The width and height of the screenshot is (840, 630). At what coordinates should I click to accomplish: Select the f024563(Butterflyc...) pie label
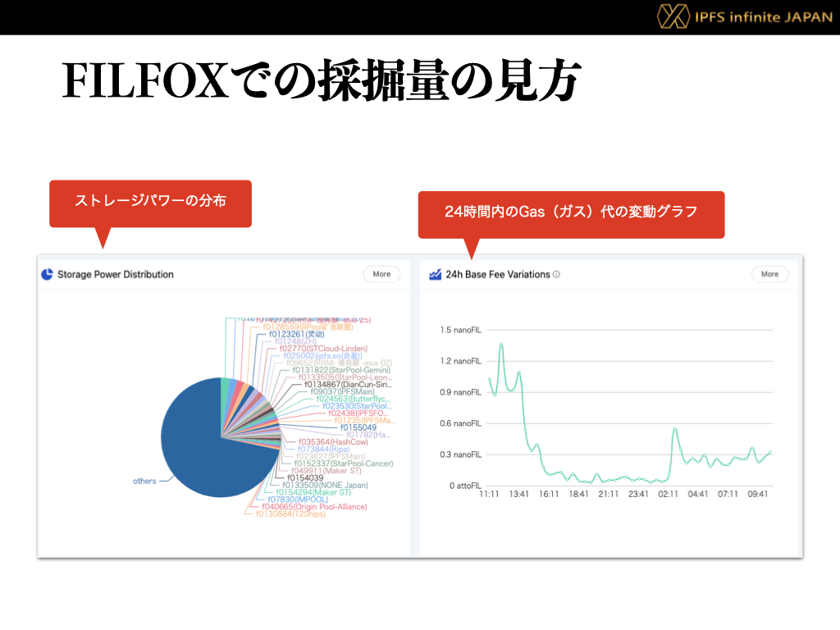[x=354, y=399]
